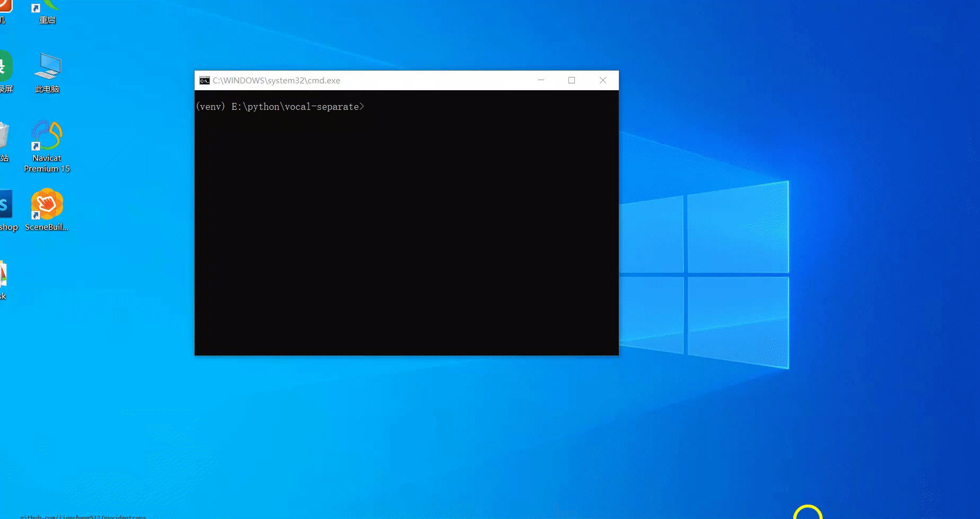Close the cmd.exe window

[x=603, y=80]
